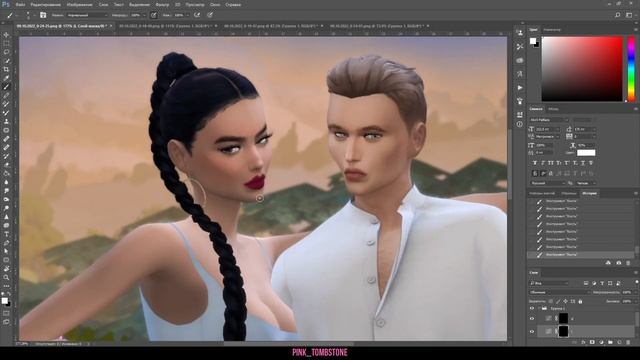The height and width of the screenshot is (360, 640).
Task: Create new document from current history state
Action: [x=608, y=263]
